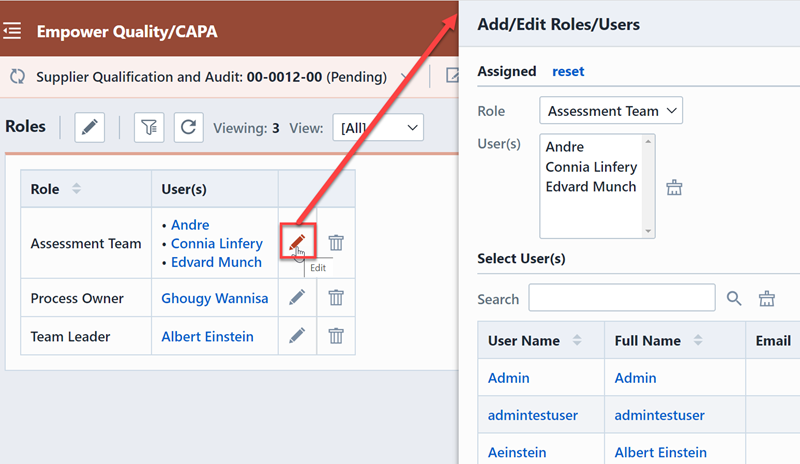Sort the table by Role column
Screen dimensions: 800x464
coord(77,189)
